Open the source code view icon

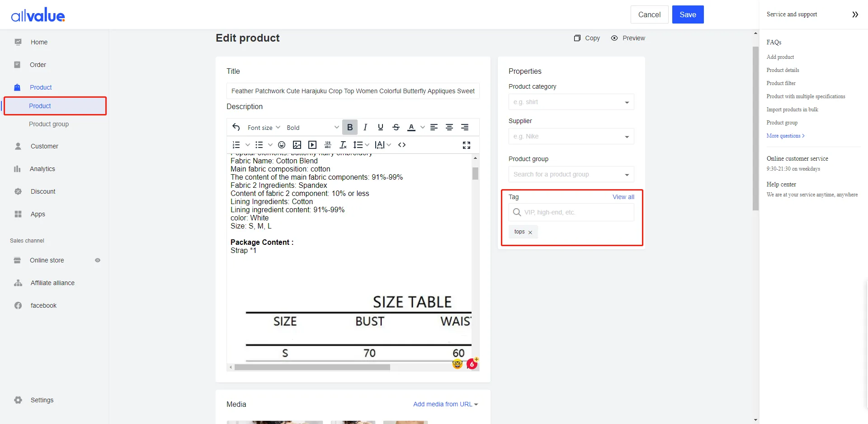coord(402,145)
